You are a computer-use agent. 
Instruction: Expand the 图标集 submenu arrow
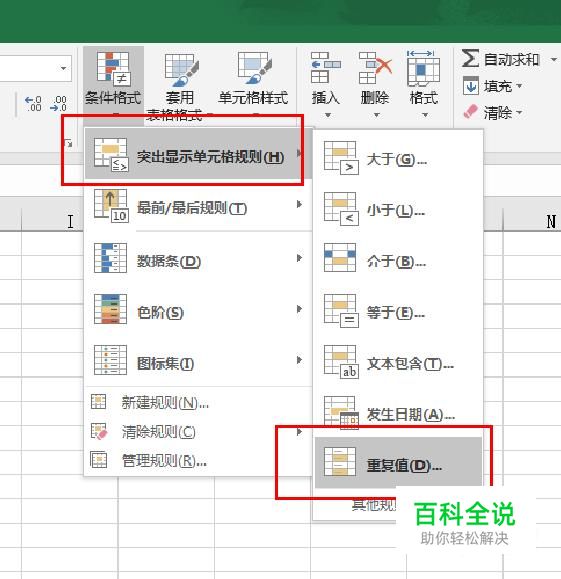coord(299,360)
